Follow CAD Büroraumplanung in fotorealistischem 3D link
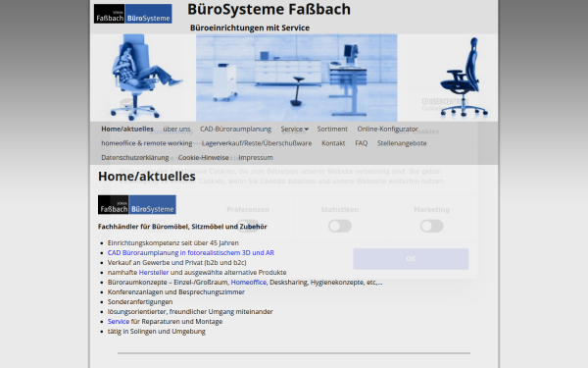The width and height of the screenshot is (588, 368). tap(191, 253)
